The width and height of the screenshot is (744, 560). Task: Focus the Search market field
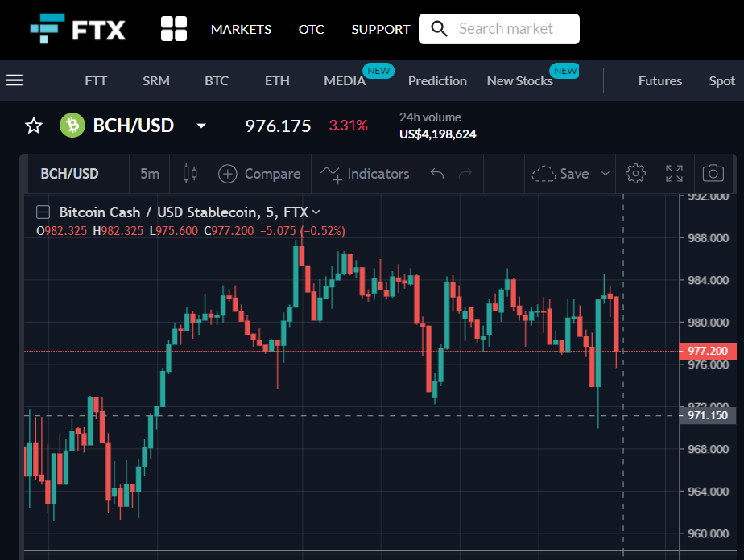pyautogui.click(x=498, y=29)
